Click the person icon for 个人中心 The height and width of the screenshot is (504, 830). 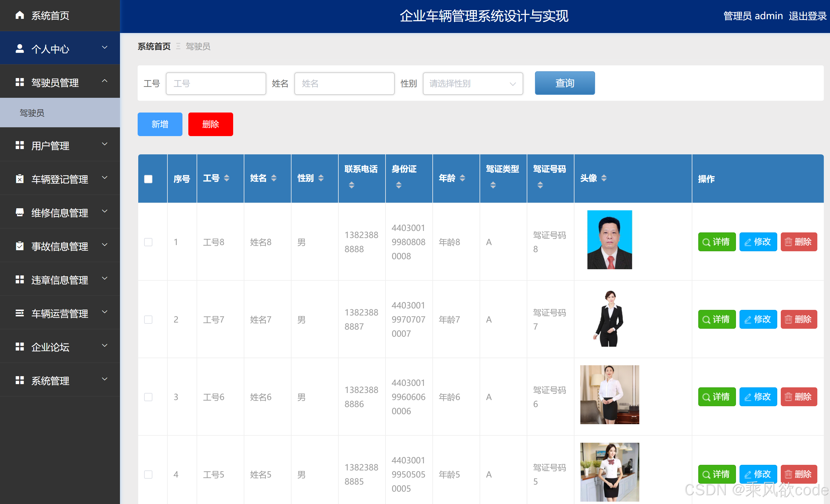coord(19,49)
